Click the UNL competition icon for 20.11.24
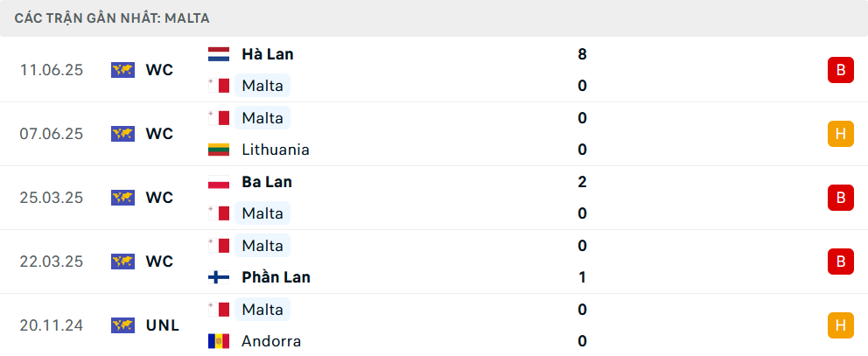868x356 pixels. click(x=122, y=325)
